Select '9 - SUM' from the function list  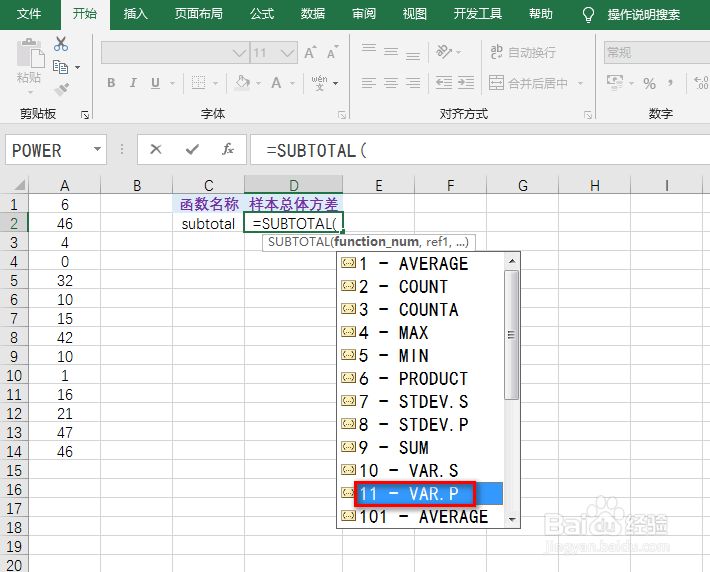point(421,447)
